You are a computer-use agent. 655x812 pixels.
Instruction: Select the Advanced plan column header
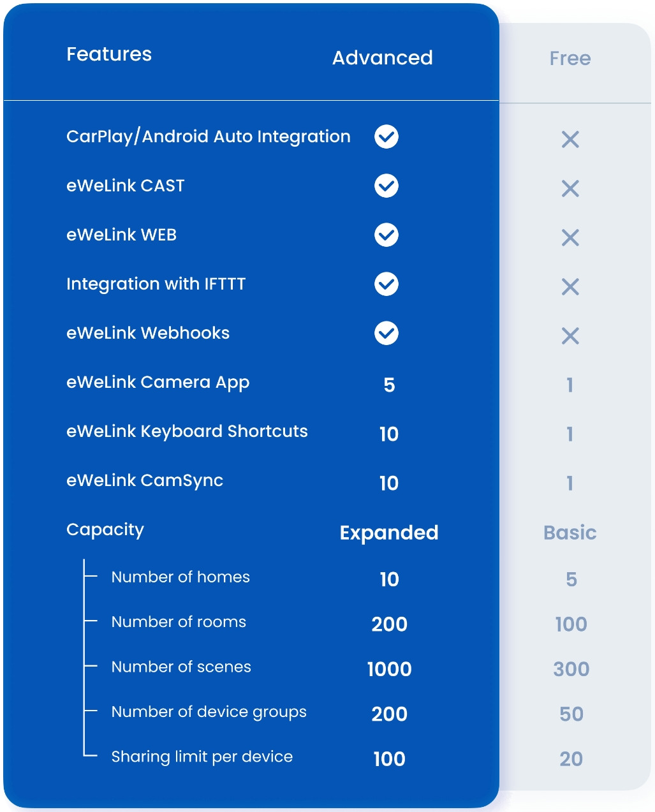point(383,58)
